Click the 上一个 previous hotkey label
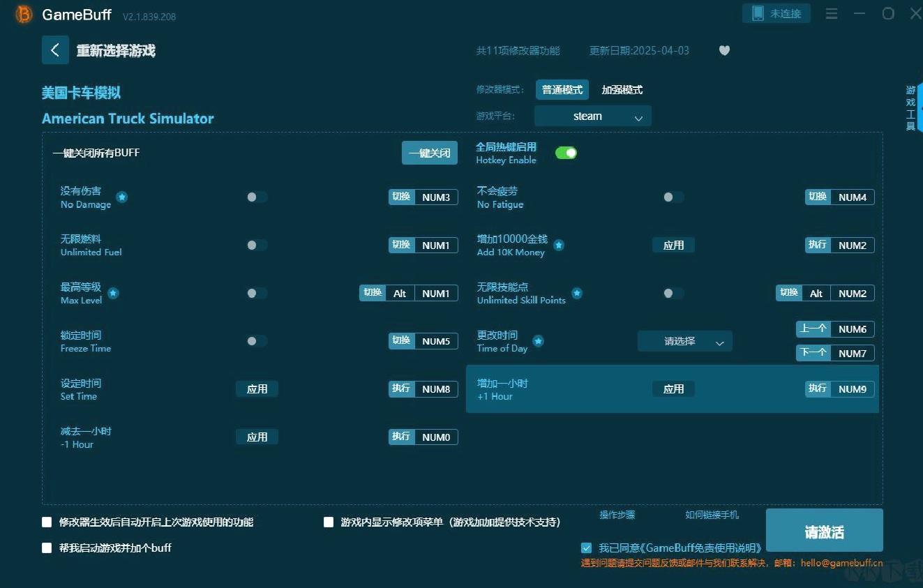Viewport: 923px width, 588px height. (813, 329)
